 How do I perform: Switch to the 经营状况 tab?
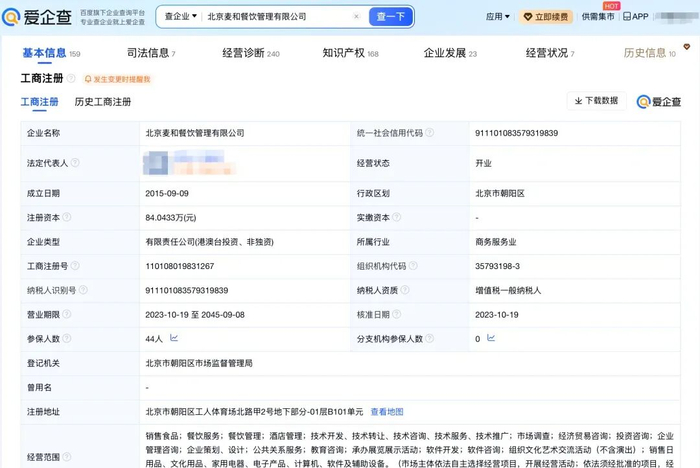click(550, 53)
